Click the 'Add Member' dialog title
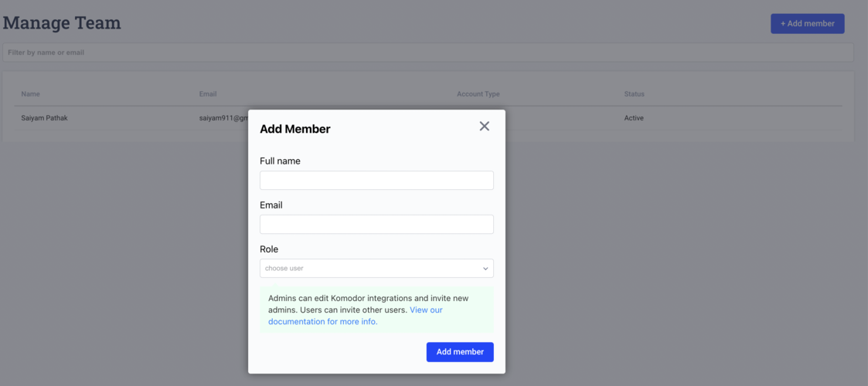The width and height of the screenshot is (868, 386). click(295, 130)
